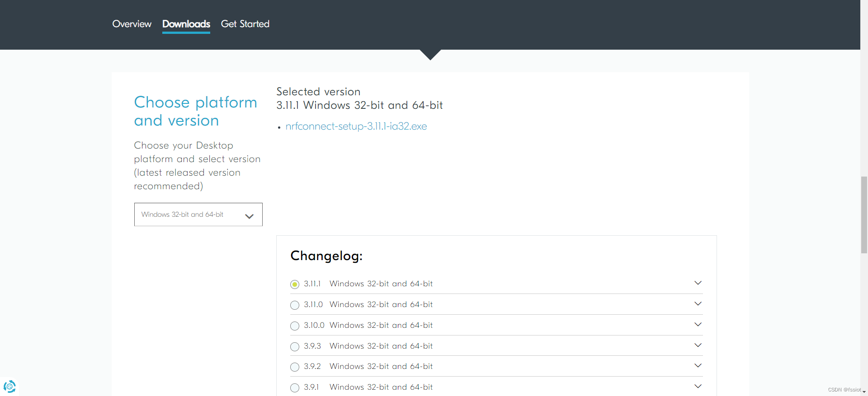Expand the 3.10.0 changelog chevron
Screen dimensions: 868x396
click(x=698, y=325)
